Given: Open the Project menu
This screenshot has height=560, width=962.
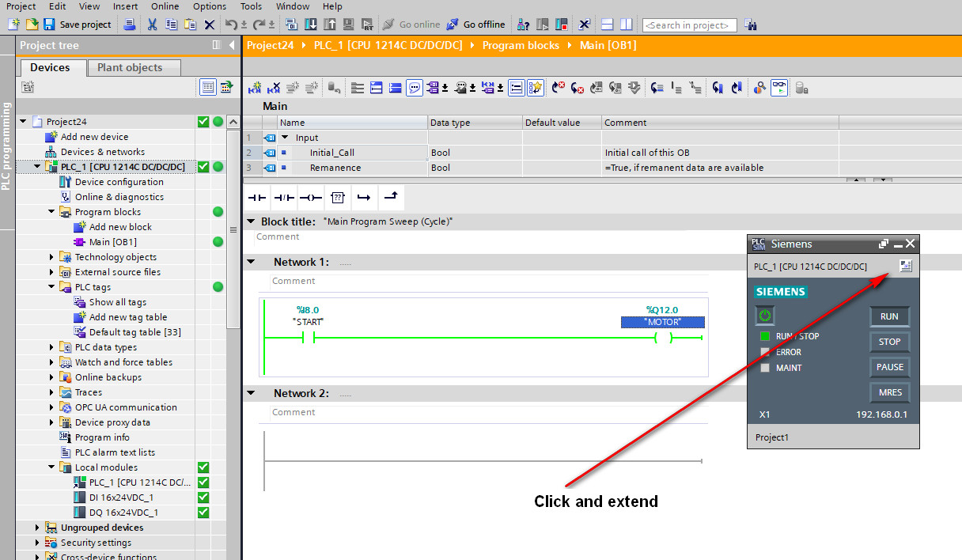Looking at the screenshot, I should (x=21, y=6).
